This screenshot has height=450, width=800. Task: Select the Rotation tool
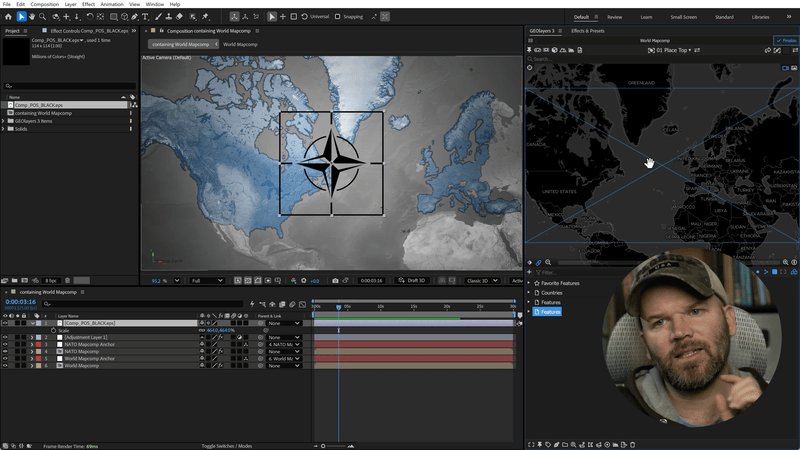(90, 16)
